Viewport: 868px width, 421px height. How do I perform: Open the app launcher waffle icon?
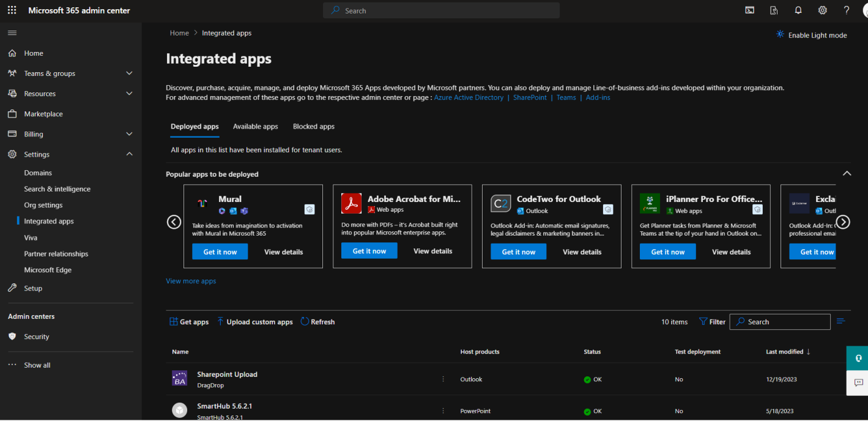coord(12,10)
